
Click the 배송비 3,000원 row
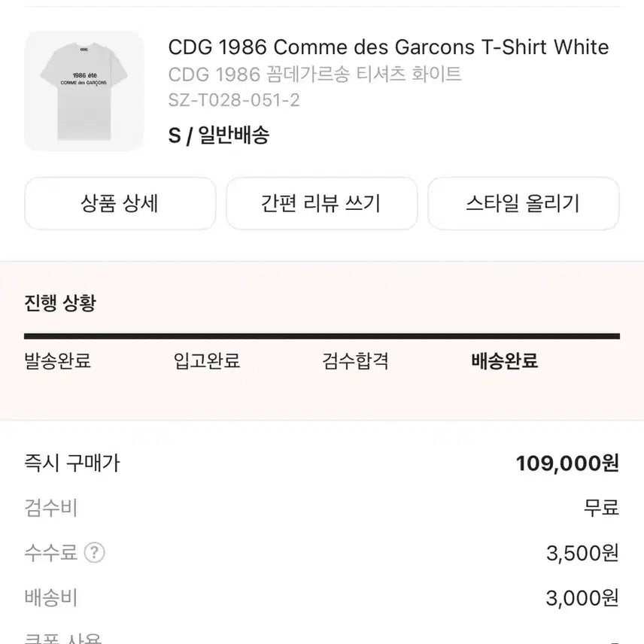[322, 598]
